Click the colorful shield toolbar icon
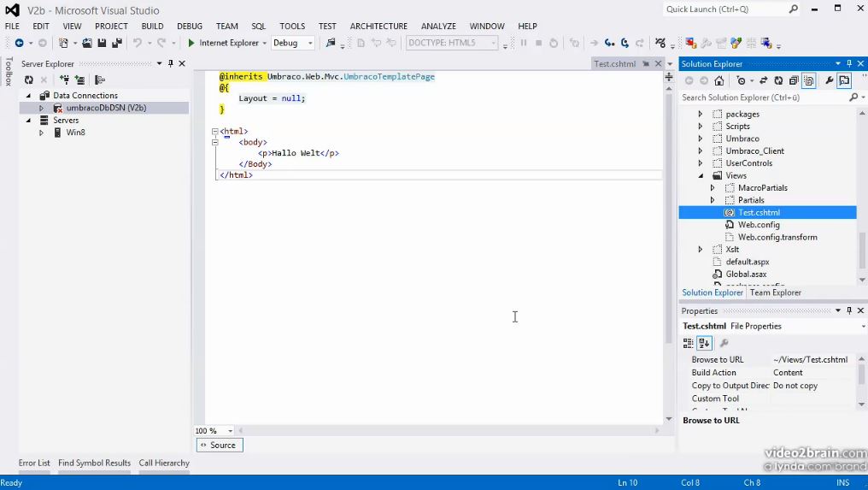Image resolution: width=868 pixels, height=490 pixels. coord(736,43)
